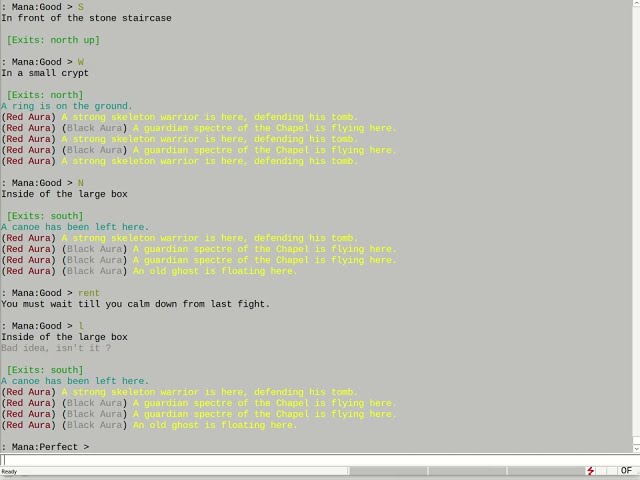Image resolution: width=640 pixels, height=480 pixels.
Task: Click 'A ring is on the ground.'
Action: [x=67, y=106]
